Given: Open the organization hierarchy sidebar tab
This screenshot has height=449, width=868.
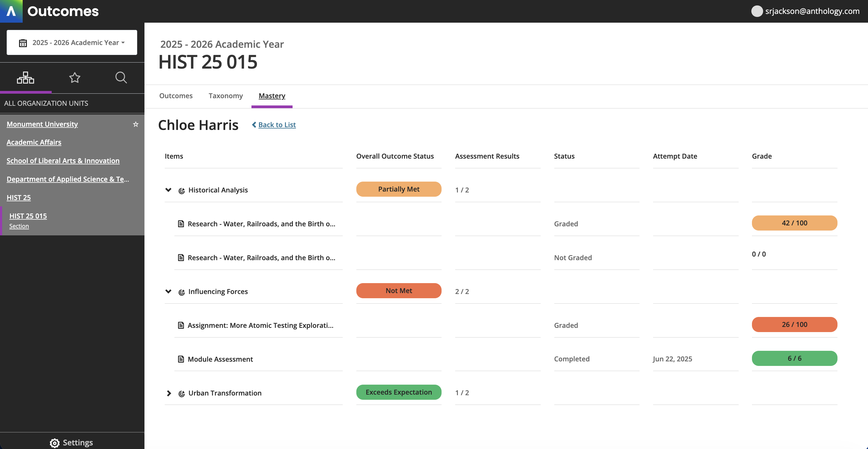Looking at the screenshot, I should 26,78.
